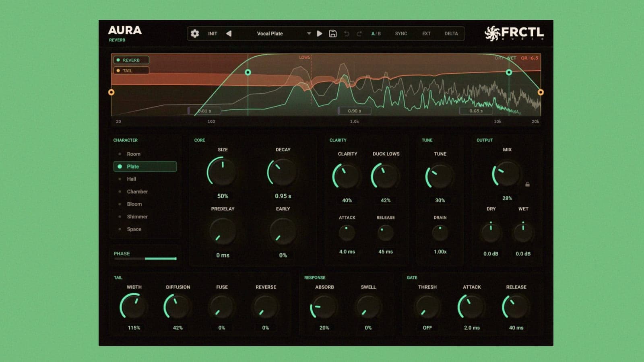Click the Clarity RELEASE small knob
The height and width of the screenshot is (362, 644).
[x=385, y=233]
